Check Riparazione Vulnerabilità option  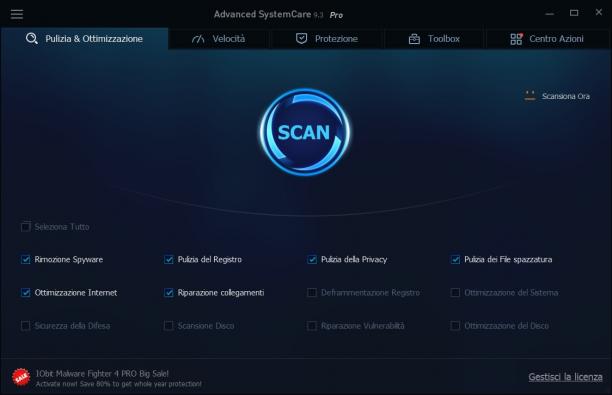click(x=312, y=326)
